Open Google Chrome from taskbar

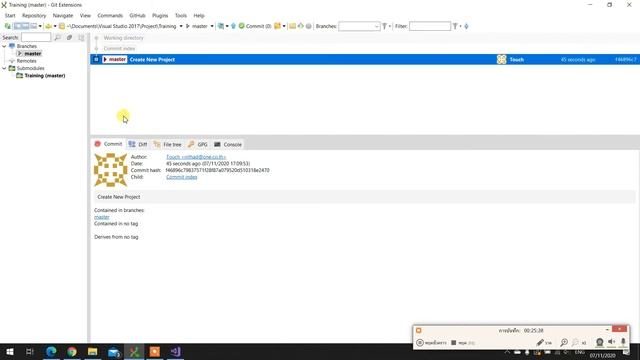click(72, 351)
